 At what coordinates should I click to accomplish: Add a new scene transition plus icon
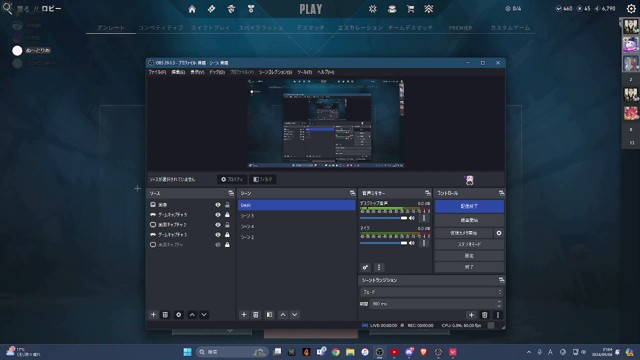pyautogui.click(x=471, y=315)
